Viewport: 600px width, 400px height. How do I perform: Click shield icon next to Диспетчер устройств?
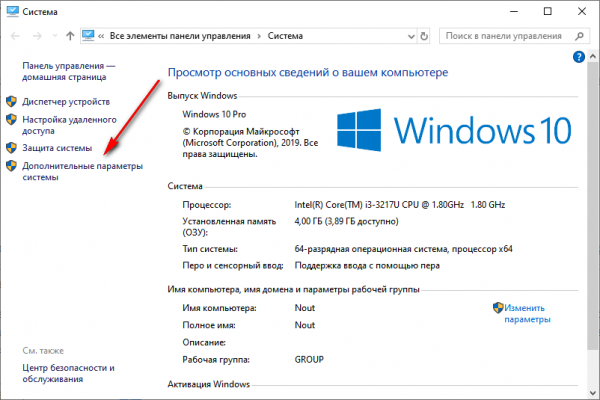point(11,101)
